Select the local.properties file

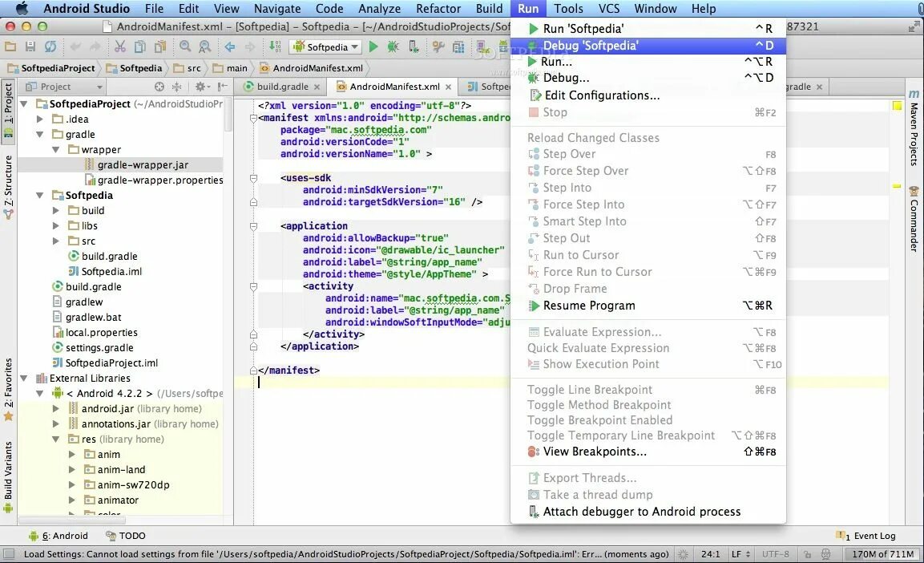(95, 333)
